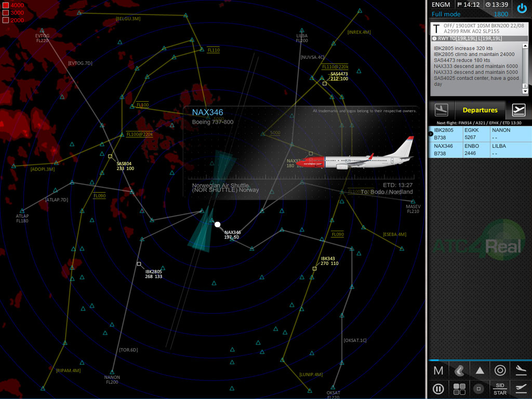Pause the simulation with the pause button

(x=438, y=389)
